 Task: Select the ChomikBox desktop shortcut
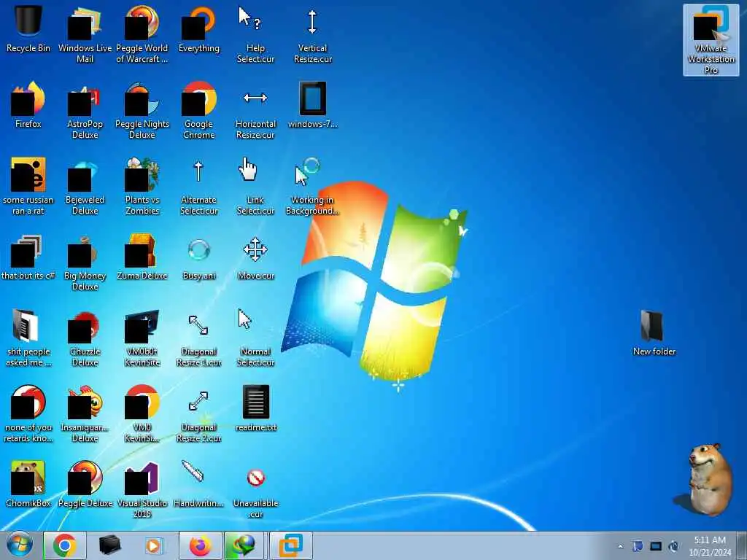click(x=28, y=484)
